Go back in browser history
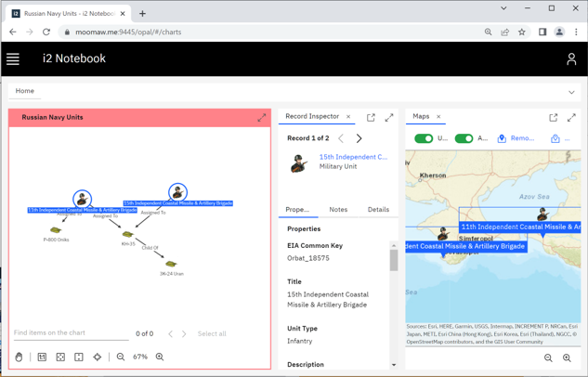 [13, 32]
